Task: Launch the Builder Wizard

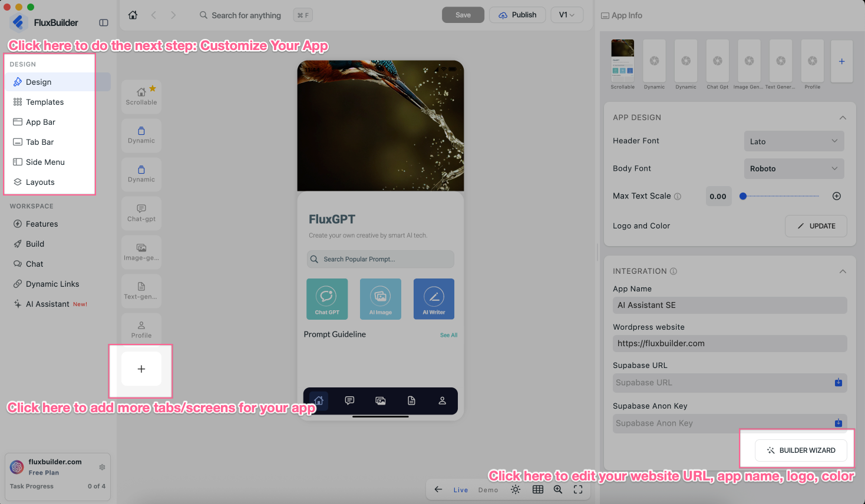Action: tap(801, 450)
